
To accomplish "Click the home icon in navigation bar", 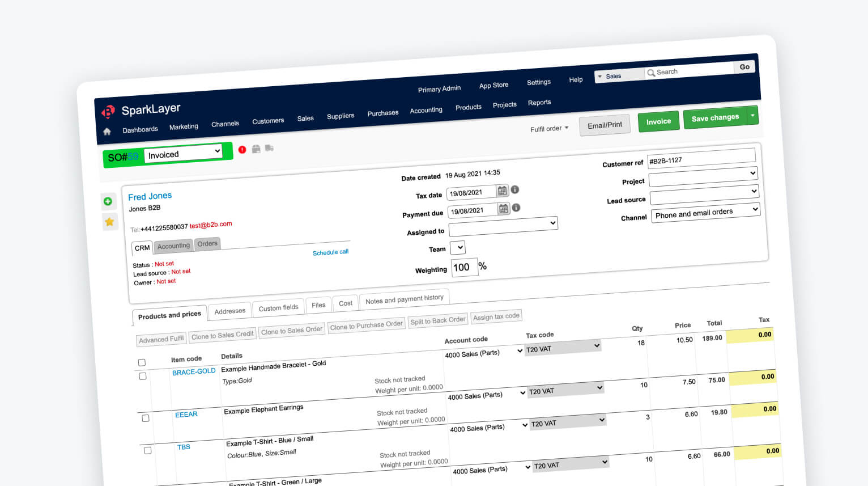I will pyautogui.click(x=107, y=132).
